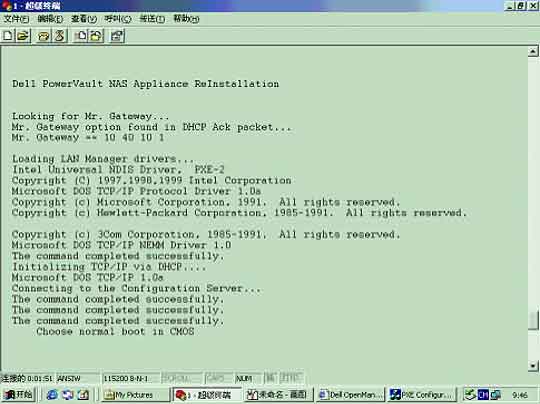Image resolution: width=540 pixels, height=404 pixels.
Task: Click the 捕 capture status indicator
Action: [x=271, y=378]
